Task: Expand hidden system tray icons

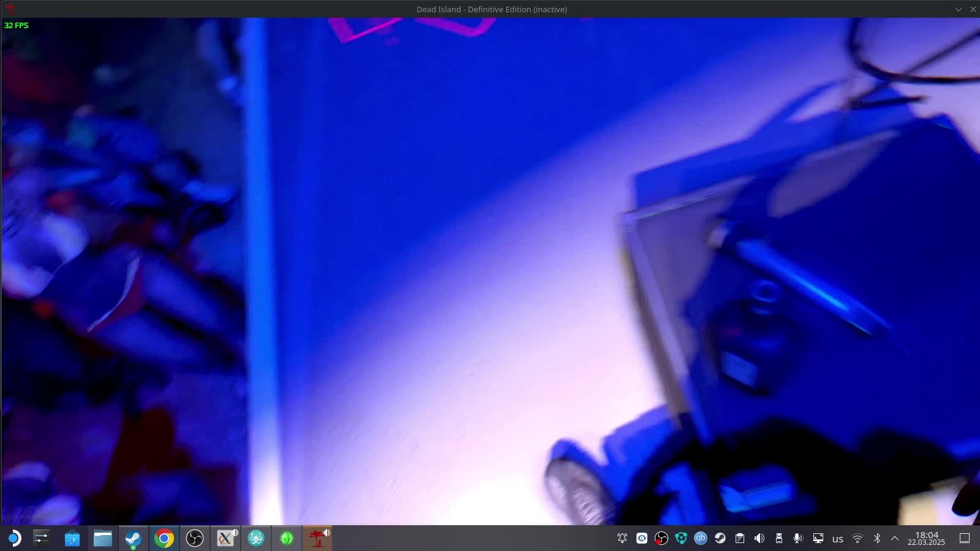Action: (x=895, y=539)
